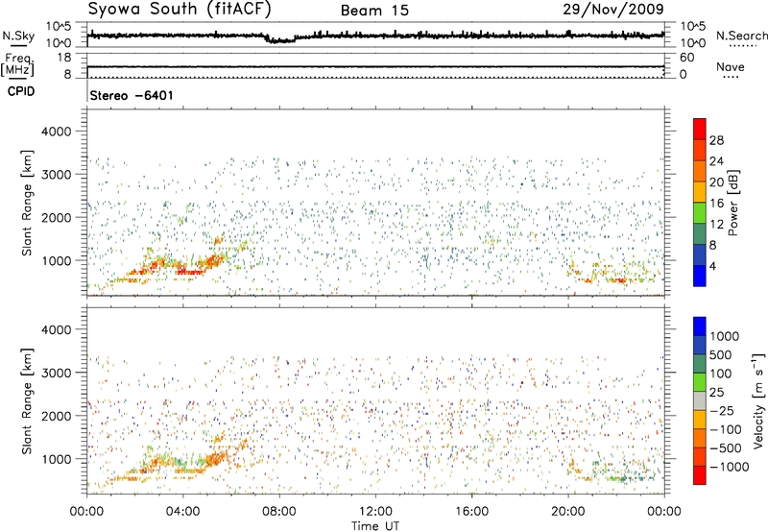Click the 'Nave' legend label
The width and height of the screenshot is (768, 532).
[731, 67]
